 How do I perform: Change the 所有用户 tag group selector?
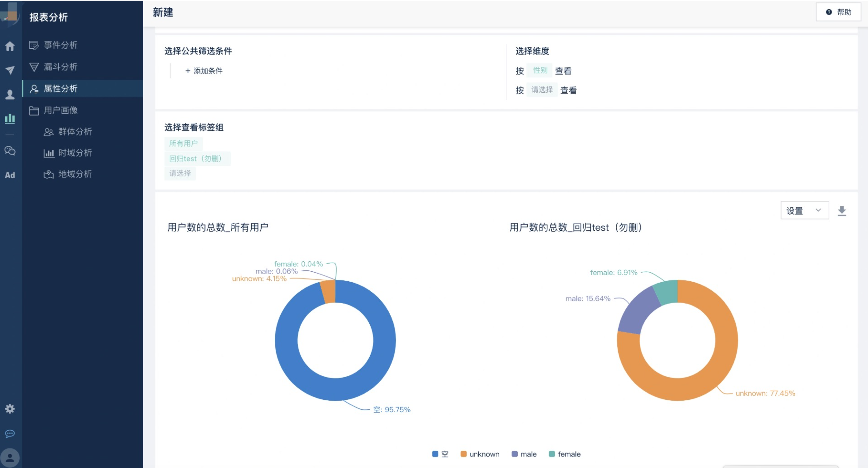coord(183,143)
